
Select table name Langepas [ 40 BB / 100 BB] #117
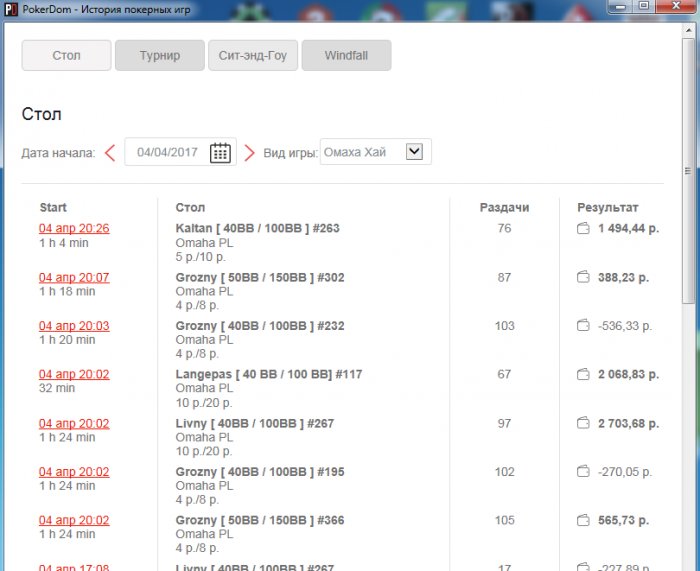(269, 374)
